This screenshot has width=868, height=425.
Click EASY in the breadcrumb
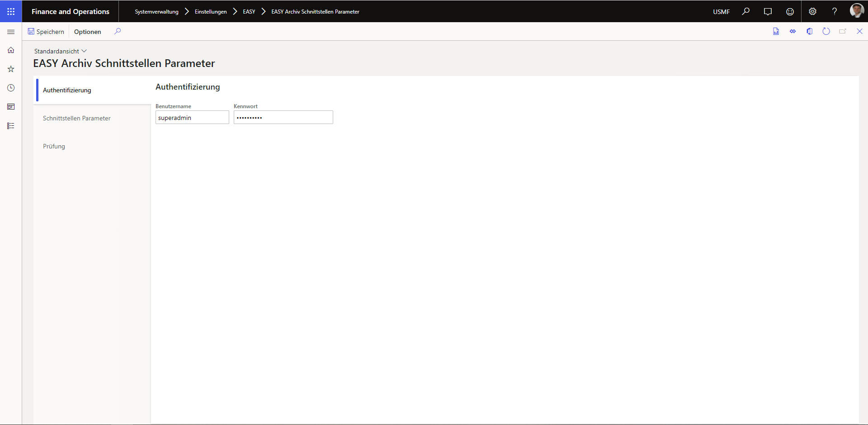249,12
